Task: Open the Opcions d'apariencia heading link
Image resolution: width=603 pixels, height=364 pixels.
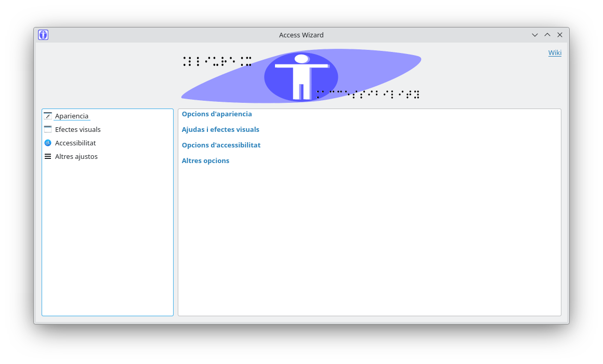Action: click(217, 114)
